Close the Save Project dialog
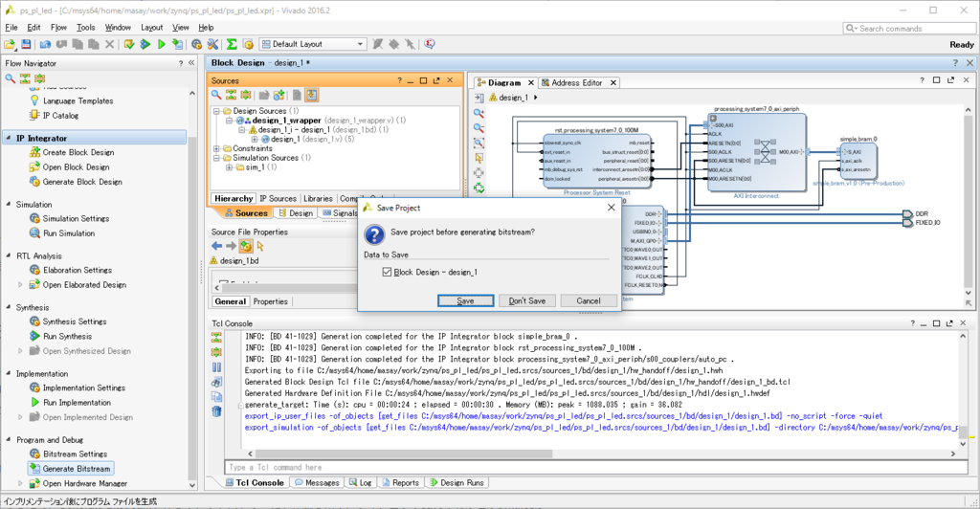980x509 pixels. coord(612,208)
